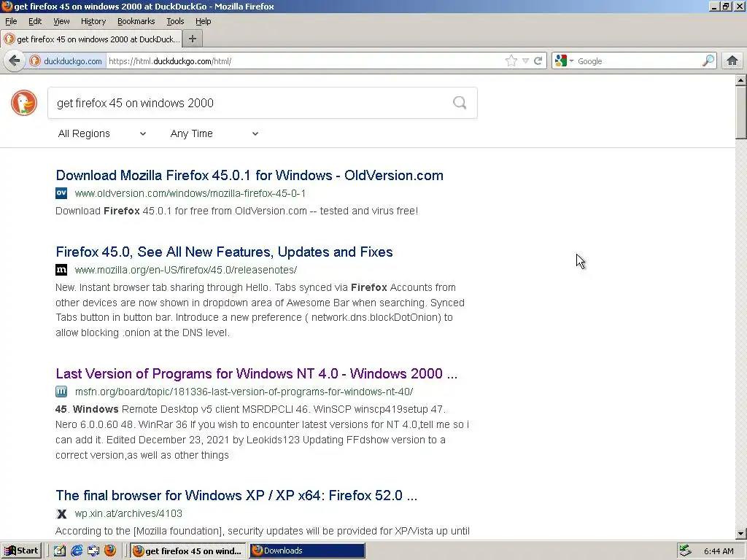Click the magnifier in the Google search box
Screen dimensions: 747x560
tap(708, 61)
